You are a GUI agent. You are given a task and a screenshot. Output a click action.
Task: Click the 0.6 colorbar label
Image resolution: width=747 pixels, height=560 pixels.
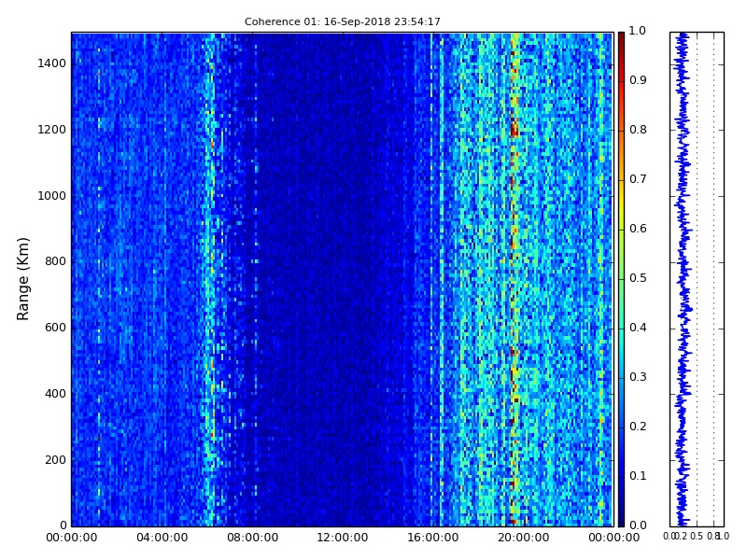pos(638,229)
